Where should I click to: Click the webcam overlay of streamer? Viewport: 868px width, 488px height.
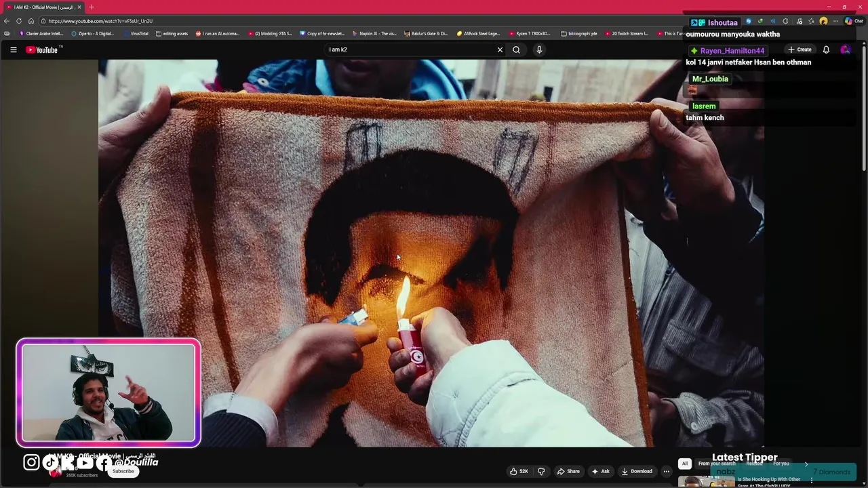coord(108,393)
